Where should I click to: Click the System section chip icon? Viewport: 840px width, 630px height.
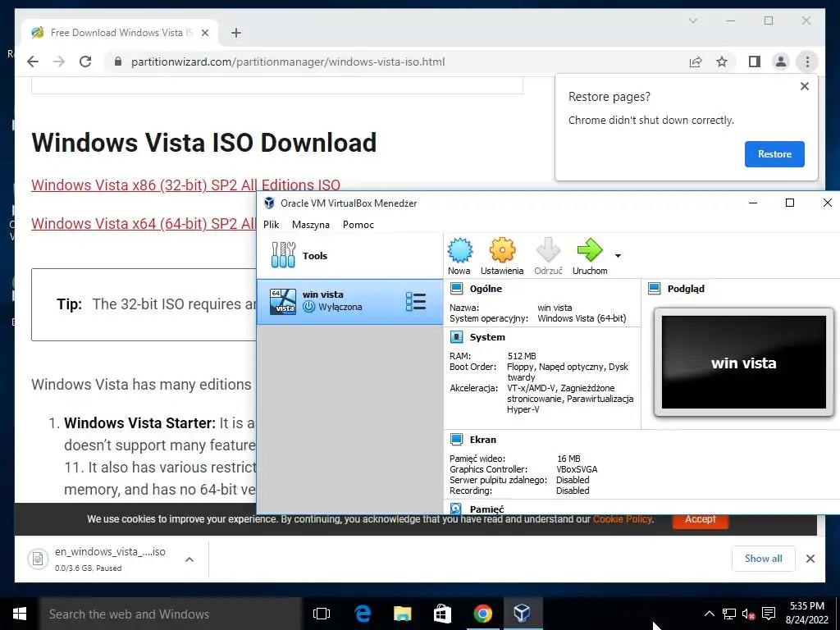click(x=456, y=337)
